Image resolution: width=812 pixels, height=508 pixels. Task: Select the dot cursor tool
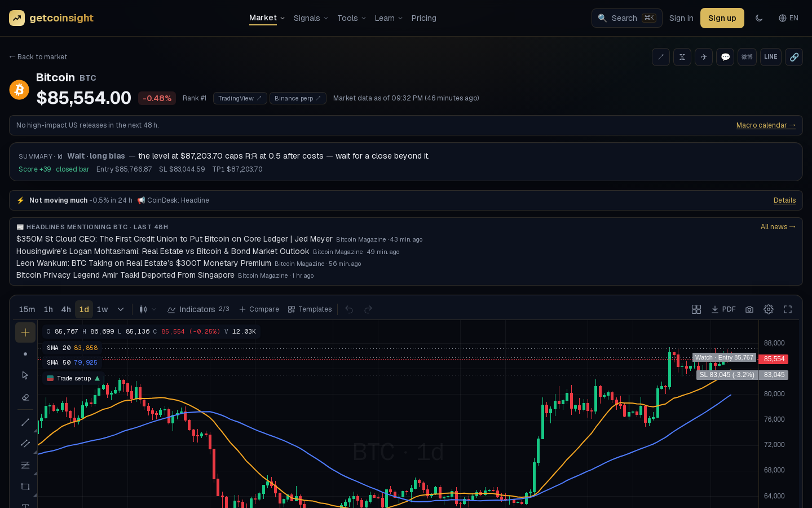[25, 354]
